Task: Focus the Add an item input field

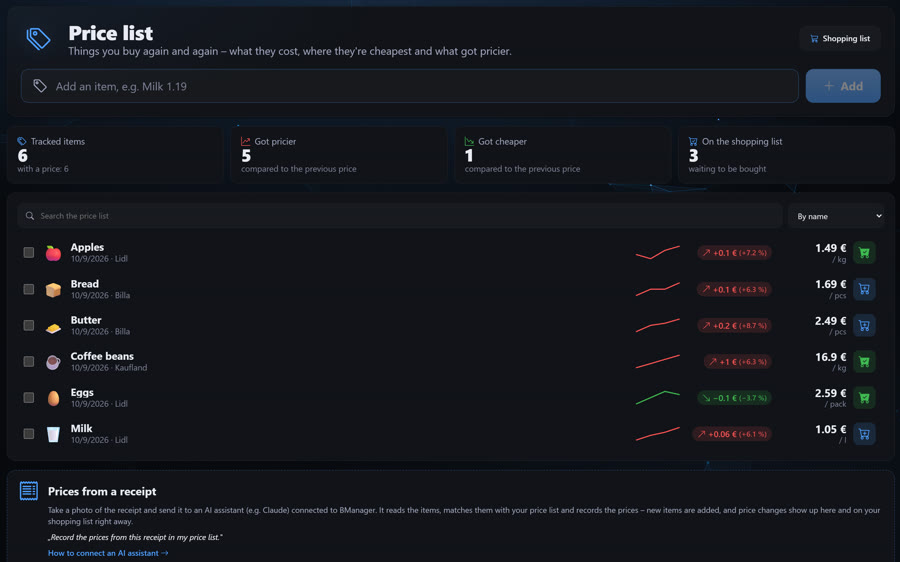Action: point(409,86)
